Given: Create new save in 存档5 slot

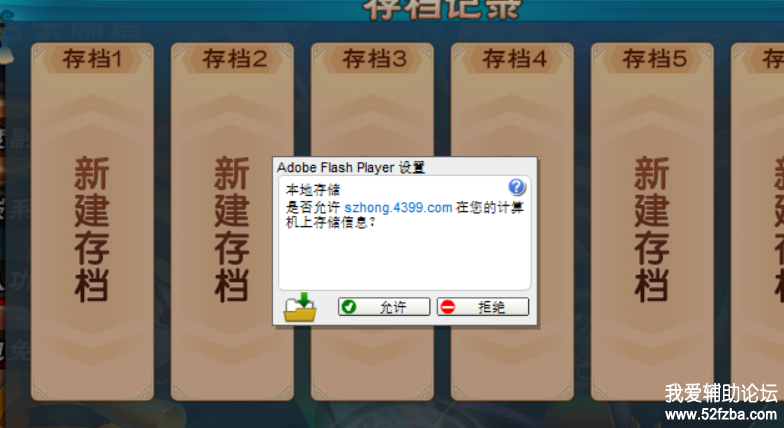Looking at the screenshot, I should [652, 229].
